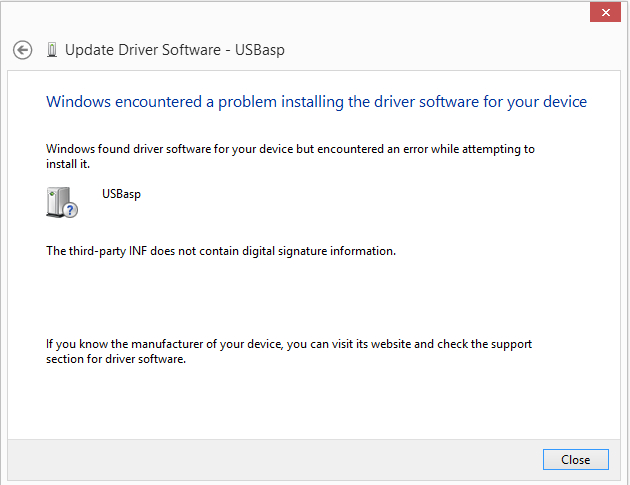Click the section for driver software. line
Viewport: 630px width, 485px height.
point(116,359)
